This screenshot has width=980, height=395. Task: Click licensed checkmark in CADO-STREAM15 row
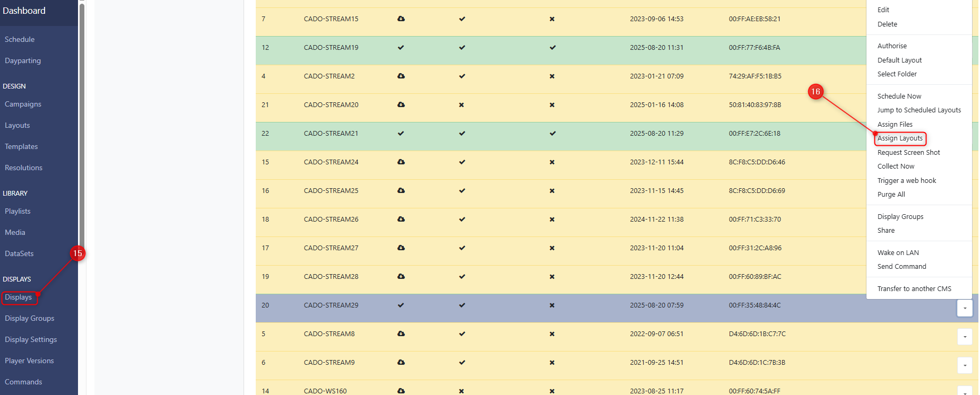[462, 19]
